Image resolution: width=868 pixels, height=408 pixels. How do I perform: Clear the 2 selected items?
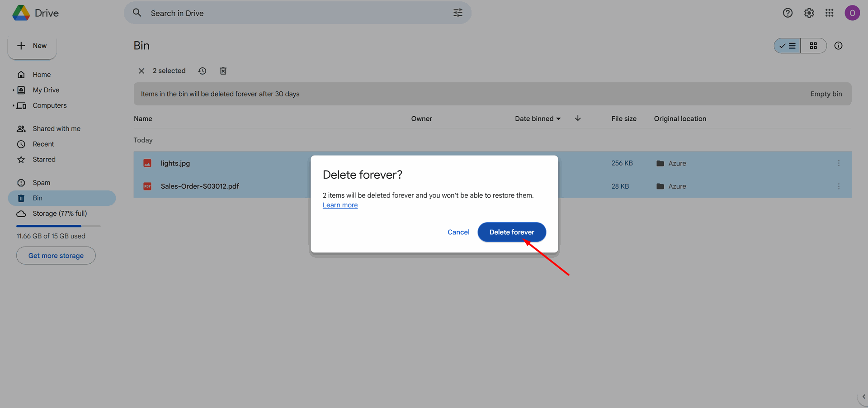142,71
